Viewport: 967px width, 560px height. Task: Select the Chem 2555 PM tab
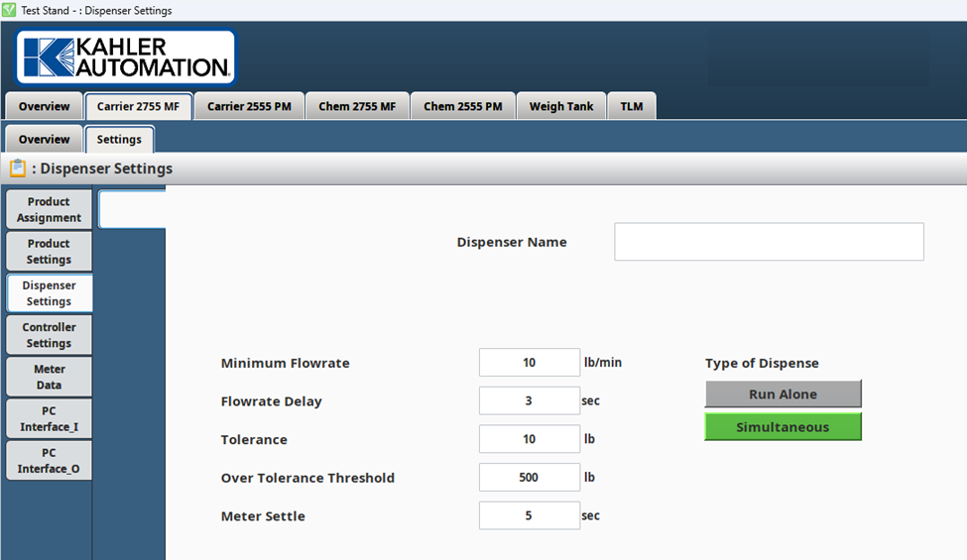click(462, 106)
